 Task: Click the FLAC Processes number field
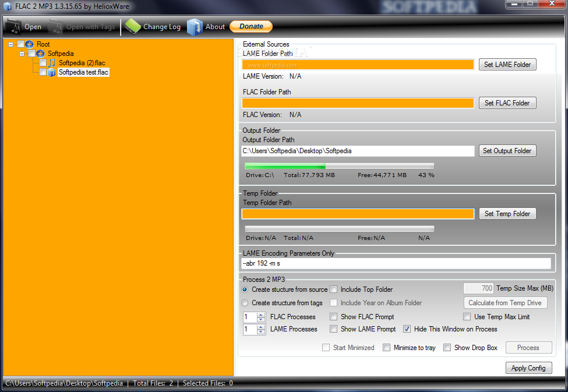coord(250,317)
